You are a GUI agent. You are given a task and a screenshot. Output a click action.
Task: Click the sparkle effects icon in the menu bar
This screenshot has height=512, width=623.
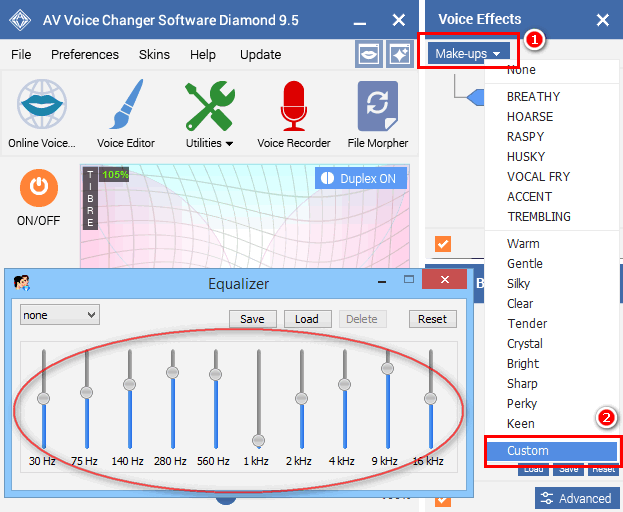pyautogui.click(x=400, y=54)
